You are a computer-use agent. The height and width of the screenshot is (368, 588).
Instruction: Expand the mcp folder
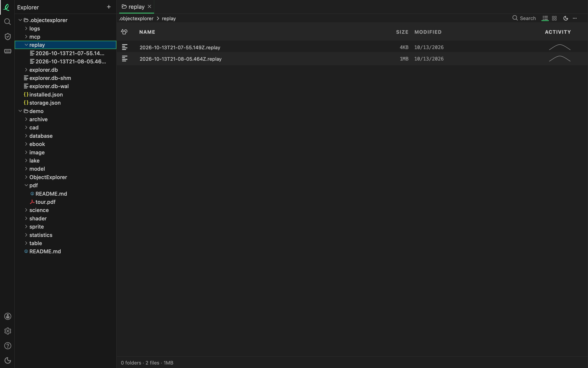tap(26, 37)
